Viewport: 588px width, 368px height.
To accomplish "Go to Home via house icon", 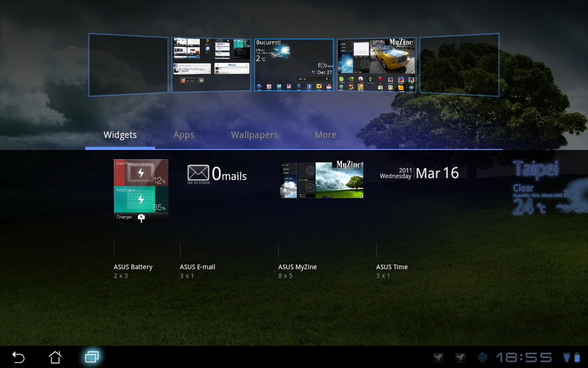I will coord(55,357).
